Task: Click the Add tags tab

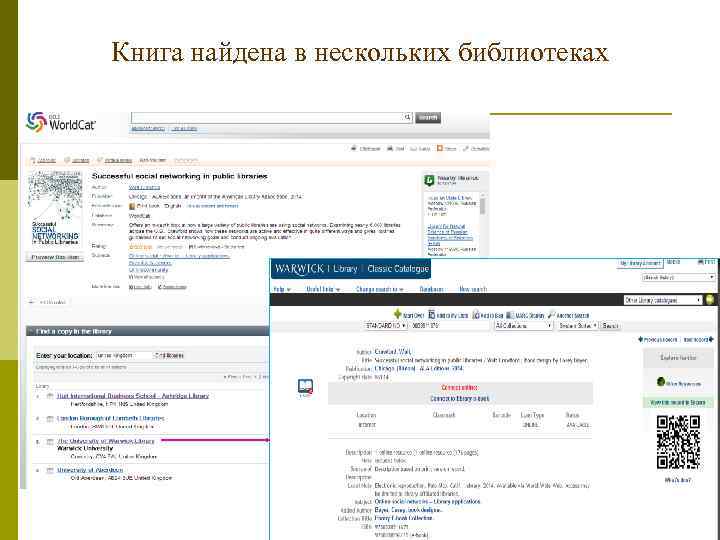Action: click(77, 160)
